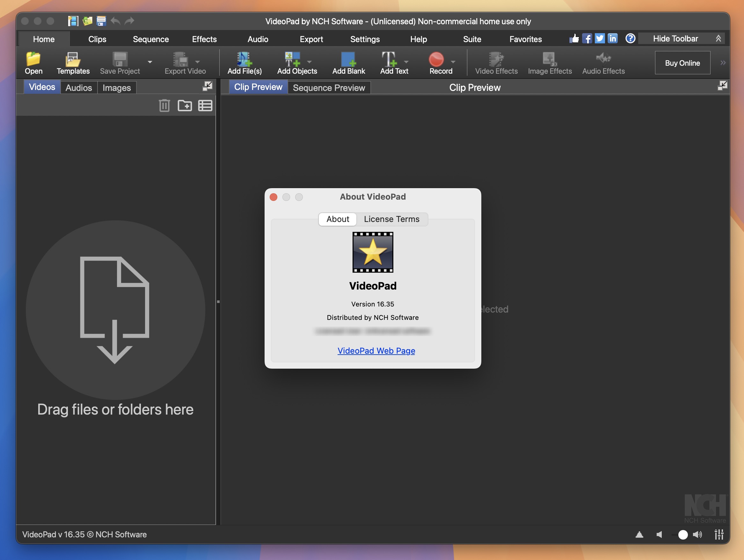Image resolution: width=744 pixels, height=560 pixels.
Task: Delete selected clip with trash icon
Action: (164, 106)
